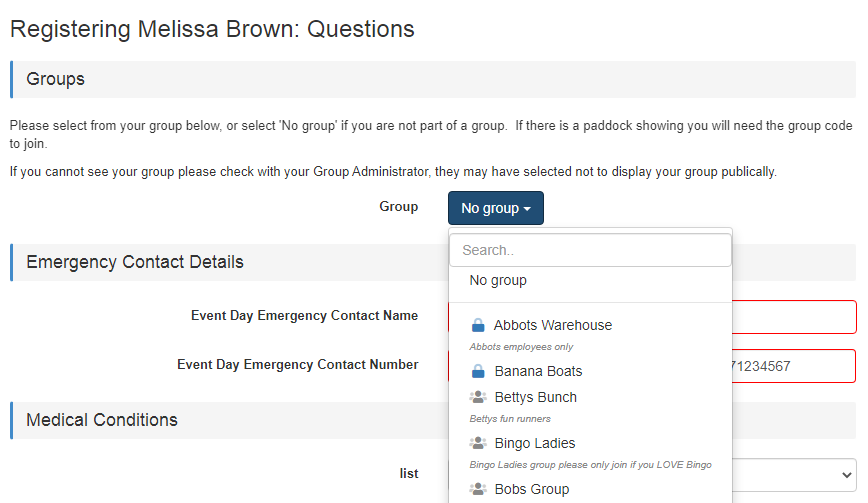Click the people icon beside Bingo Ladies
The image size is (868, 503).
tap(478, 443)
